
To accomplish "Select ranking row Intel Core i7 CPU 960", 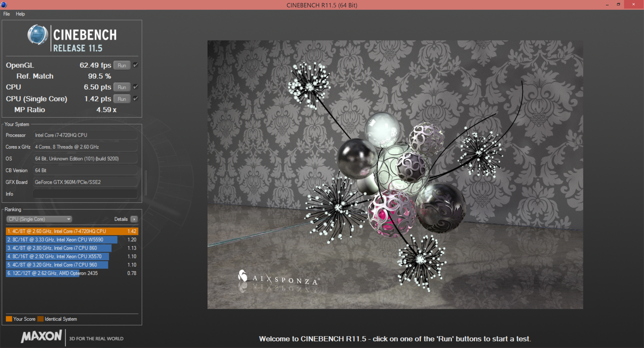I will (72, 265).
